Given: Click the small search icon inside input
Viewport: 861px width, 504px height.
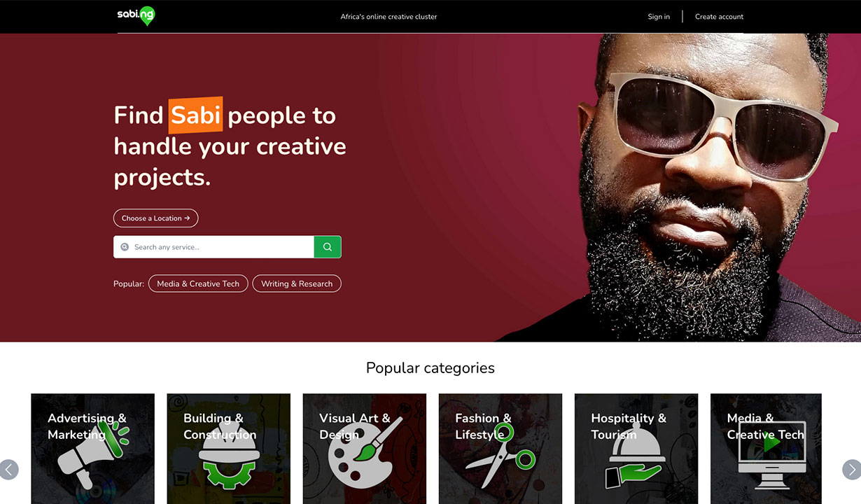Looking at the screenshot, I should [125, 247].
